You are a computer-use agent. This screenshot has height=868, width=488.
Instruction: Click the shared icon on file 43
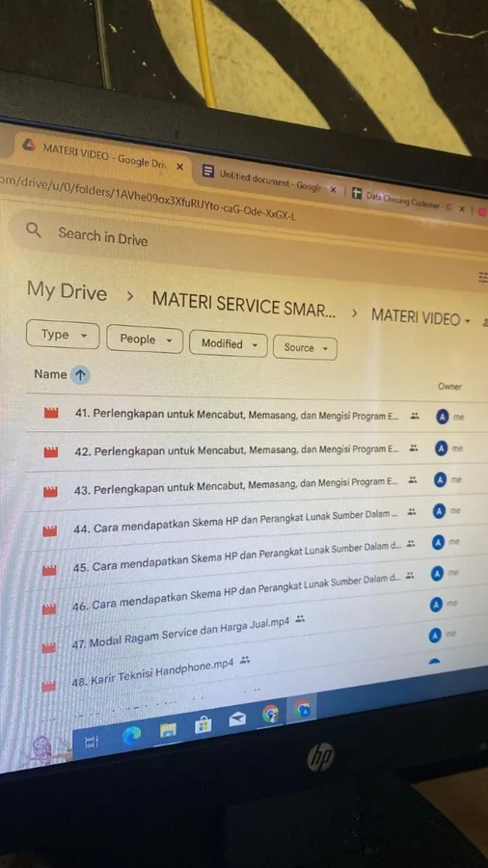tap(412, 480)
